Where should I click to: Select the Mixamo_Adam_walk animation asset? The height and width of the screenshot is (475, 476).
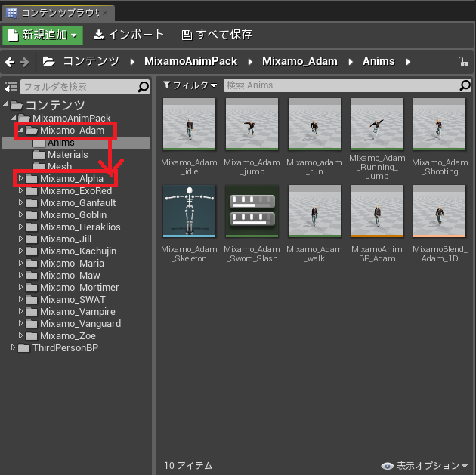pyautogui.click(x=314, y=211)
